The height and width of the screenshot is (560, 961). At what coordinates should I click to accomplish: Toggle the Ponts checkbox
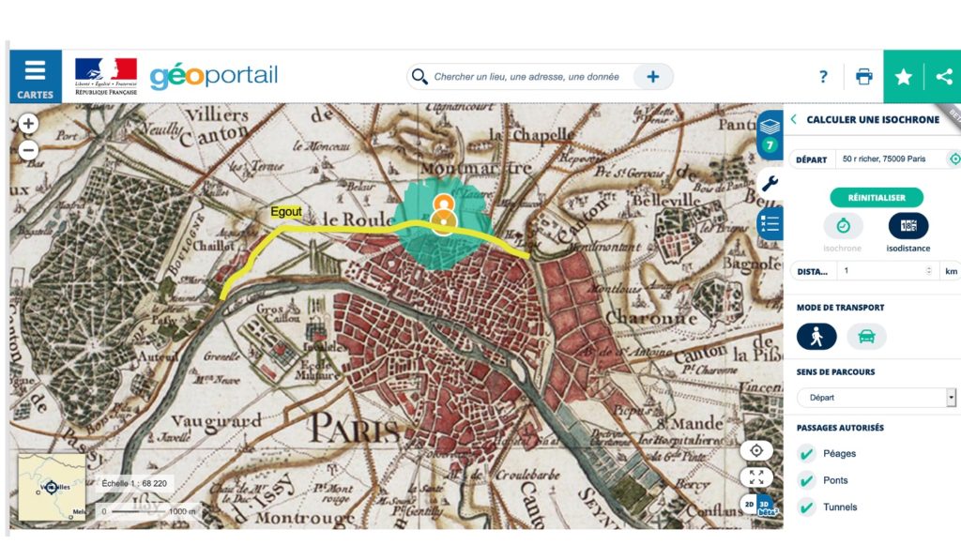coord(806,480)
